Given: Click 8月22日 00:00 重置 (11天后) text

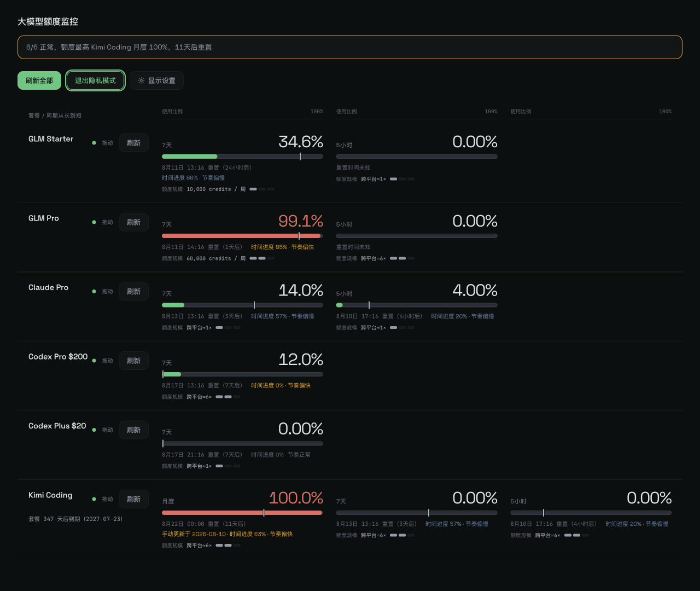Looking at the screenshot, I should 203,524.
